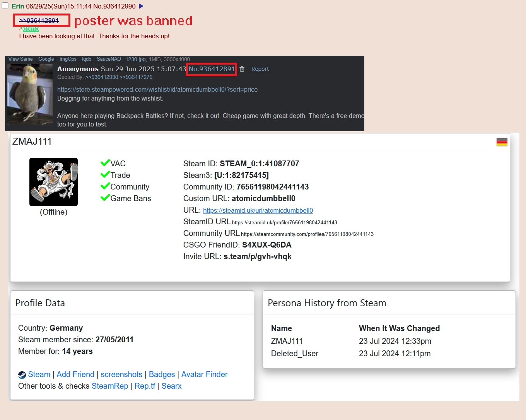526x420 pixels.
Task: Select the Steam ID STEAM_0:1:41087707
Action: click(260, 164)
